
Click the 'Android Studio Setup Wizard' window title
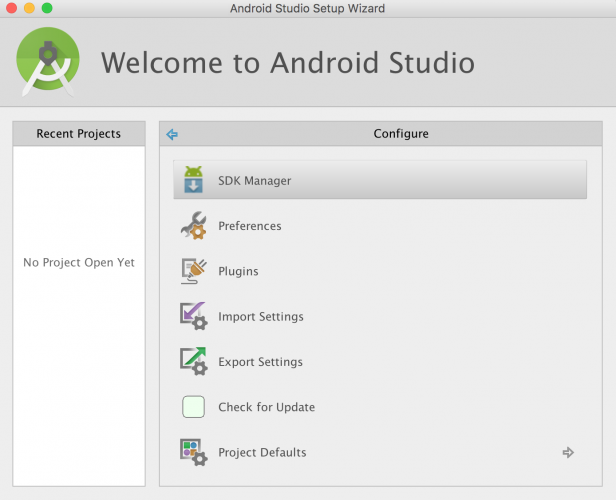click(x=307, y=8)
